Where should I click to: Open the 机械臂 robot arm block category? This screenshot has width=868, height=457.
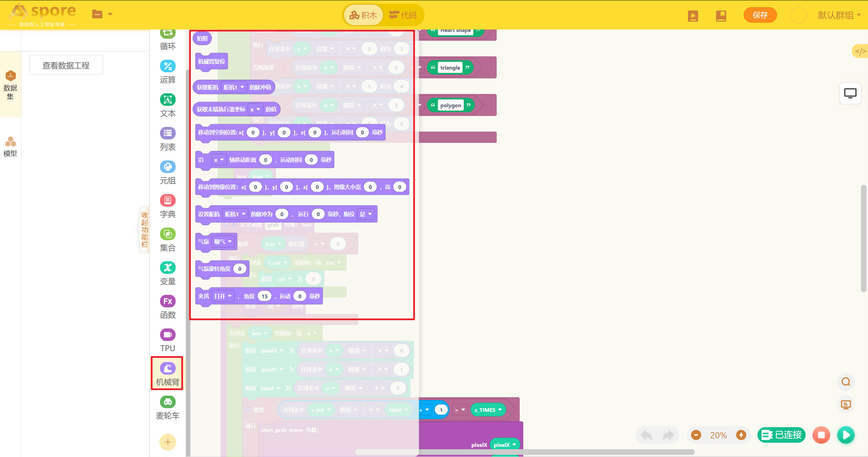(x=167, y=373)
